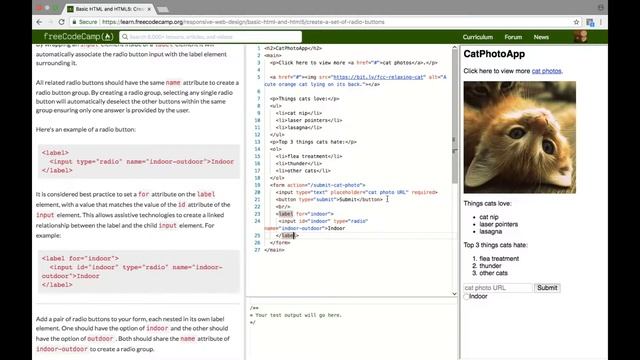Click the Secure lock icon in address bar
The width and height of the screenshot is (640, 360).
74,22
